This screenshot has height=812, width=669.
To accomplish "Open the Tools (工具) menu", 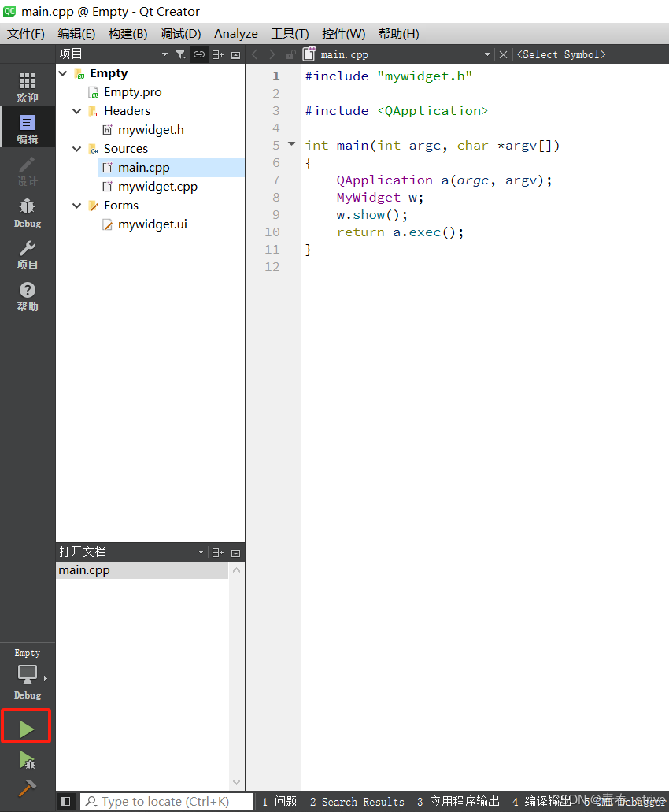I will [290, 34].
